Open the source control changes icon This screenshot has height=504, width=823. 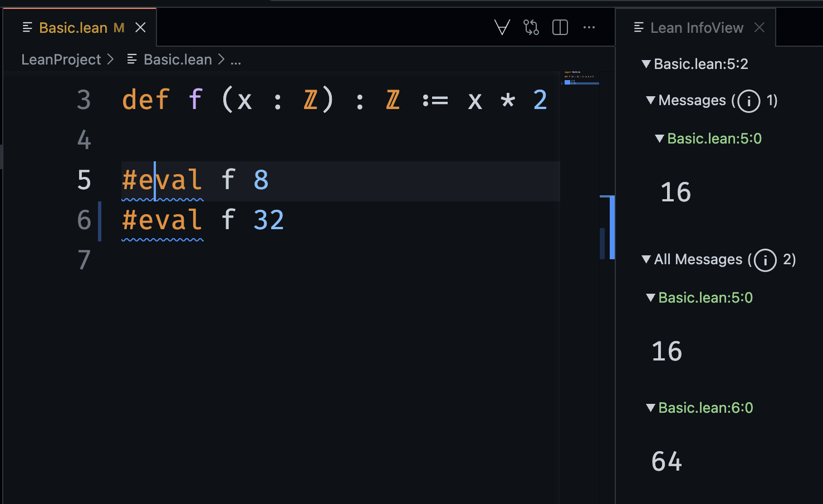pos(531,27)
